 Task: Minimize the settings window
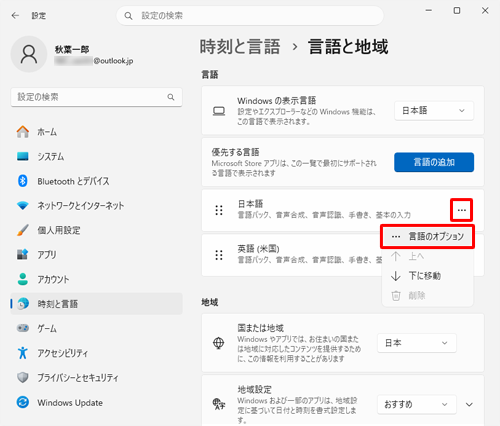(429, 11)
